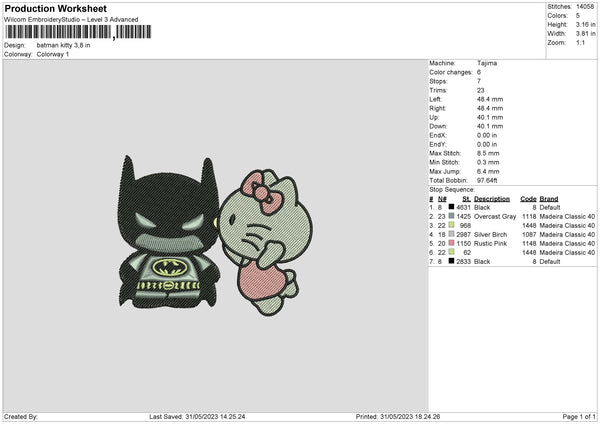The image size is (600, 424).
Task: Click the Max Stitch value '8.5 mm'
Action: pyautogui.click(x=488, y=153)
